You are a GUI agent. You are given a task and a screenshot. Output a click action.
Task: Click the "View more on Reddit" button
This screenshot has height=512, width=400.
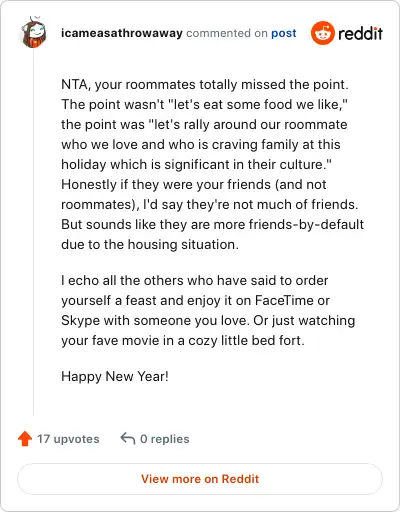coord(200,479)
